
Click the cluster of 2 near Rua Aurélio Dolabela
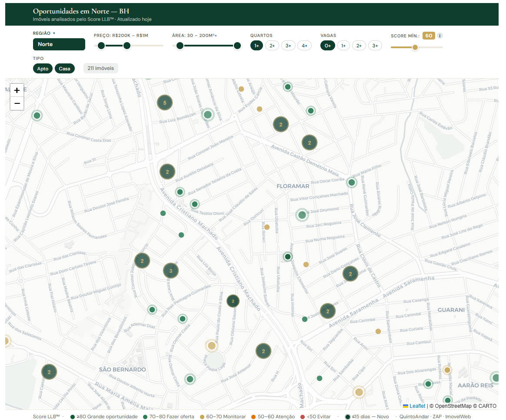point(167,172)
